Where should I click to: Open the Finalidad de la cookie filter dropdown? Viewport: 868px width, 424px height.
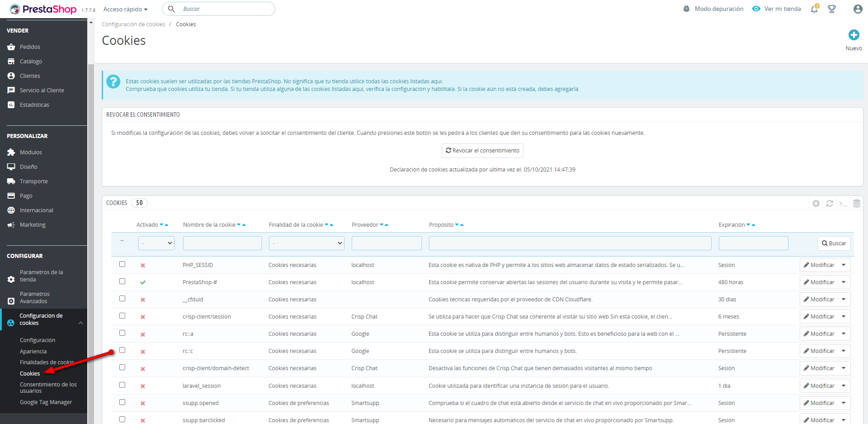tap(307, 243)
